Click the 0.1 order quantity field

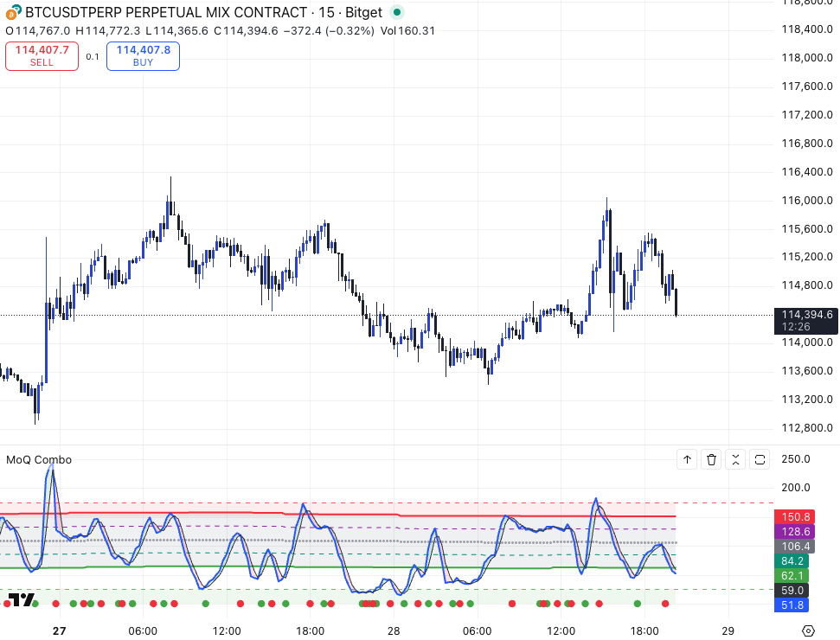click(x=93, y=57)
